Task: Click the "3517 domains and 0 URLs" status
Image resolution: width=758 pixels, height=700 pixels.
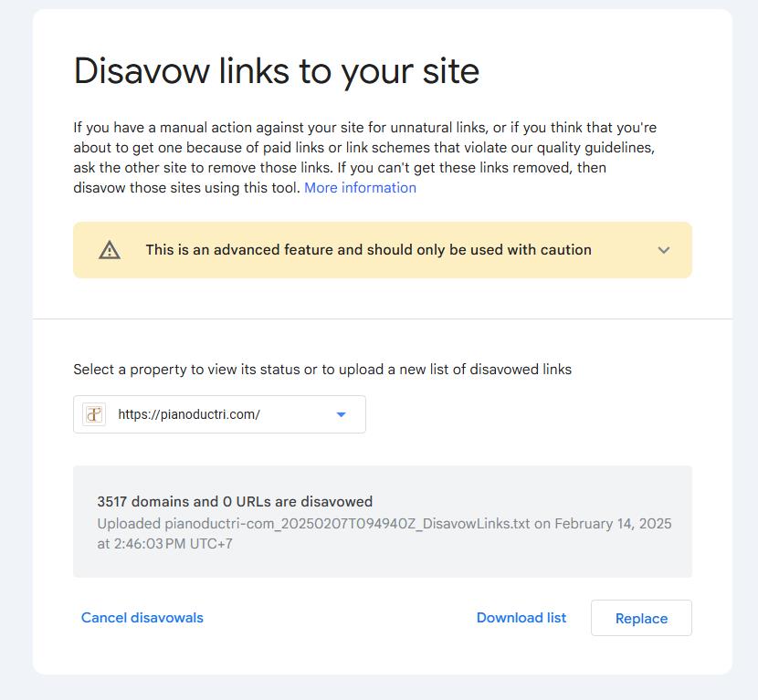Action: click(x=235, y=502)
